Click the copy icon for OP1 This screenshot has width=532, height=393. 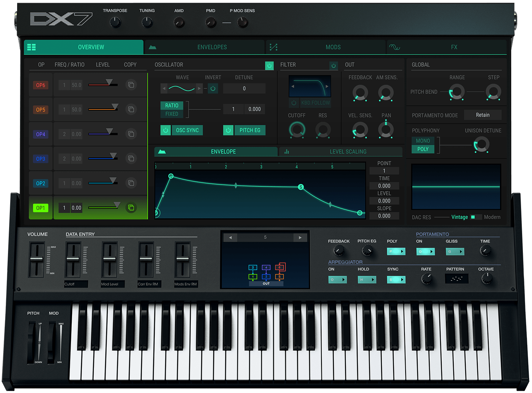click(x=131, y=208)
